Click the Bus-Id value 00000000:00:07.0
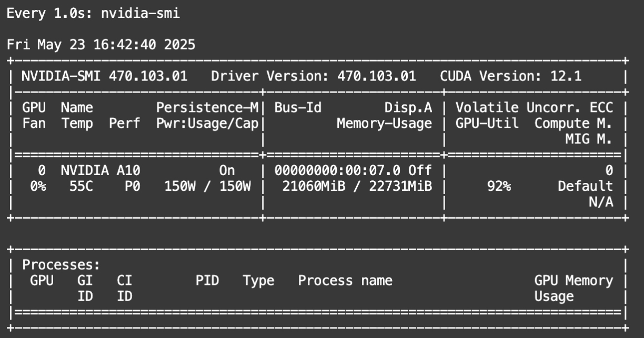The image size is (644, 338). coord(337,170)
